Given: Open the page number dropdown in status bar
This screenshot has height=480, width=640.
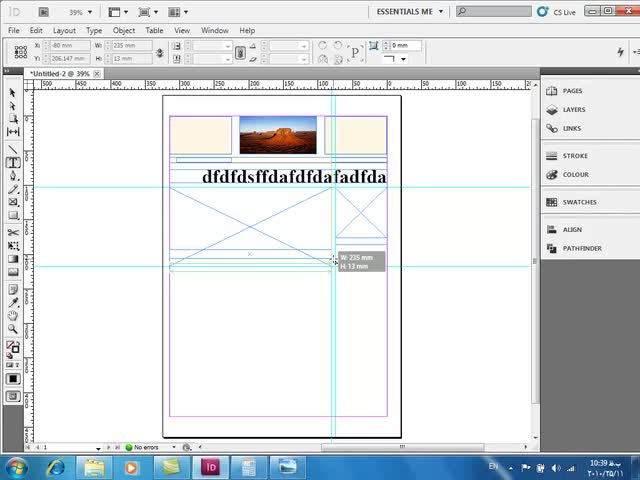Looking at the screenshot, I should (x=98, y=448).
